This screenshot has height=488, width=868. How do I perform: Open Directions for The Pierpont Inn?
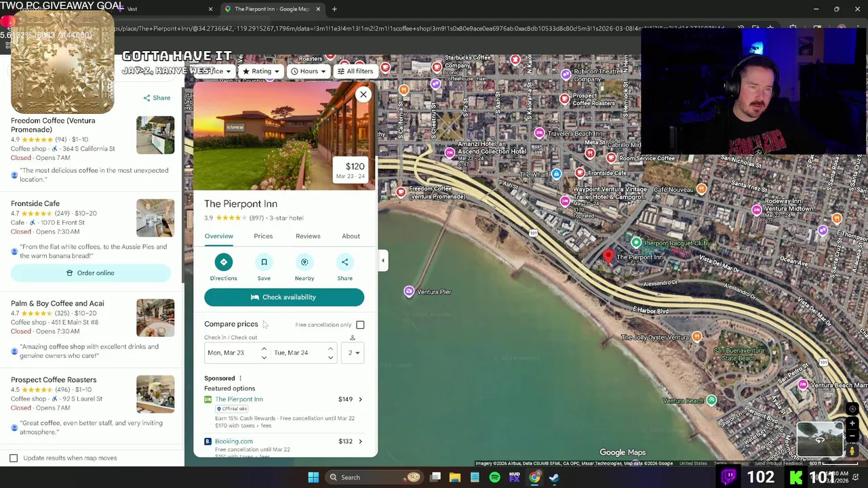point(223,262)
